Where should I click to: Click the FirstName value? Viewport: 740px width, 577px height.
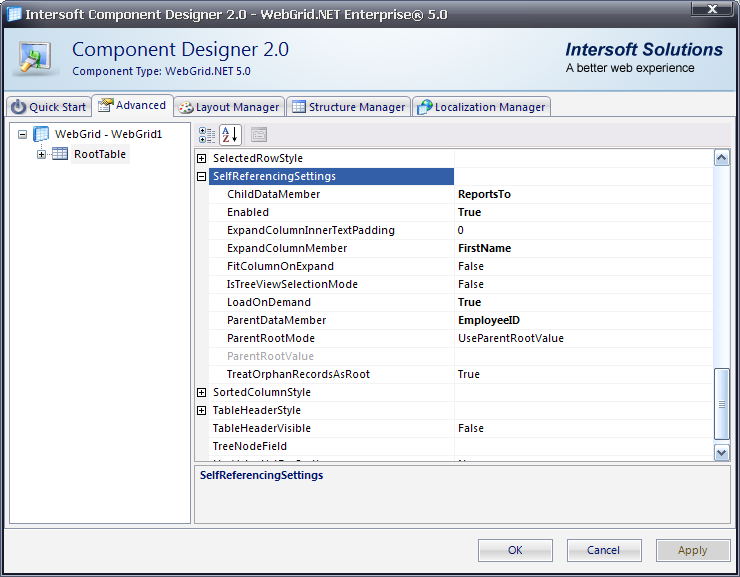pyautogui.click(x=583, y=248)
